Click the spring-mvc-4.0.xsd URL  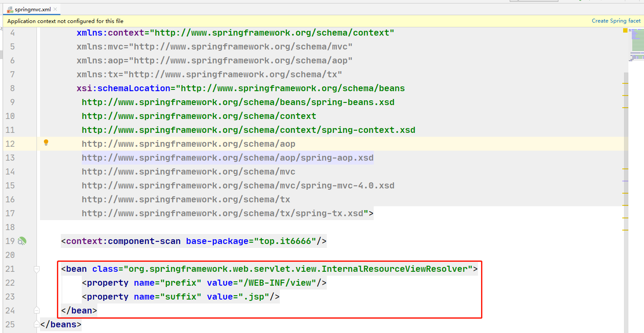pos(238,185)
